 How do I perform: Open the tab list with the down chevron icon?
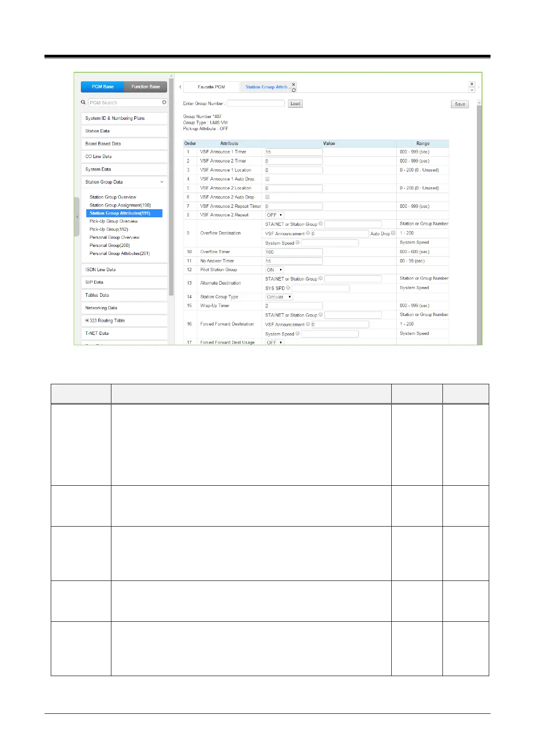click(472, 90)
